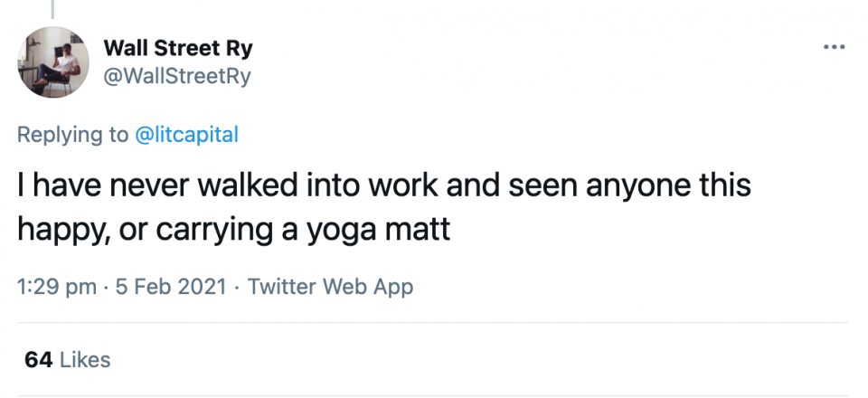
Task: View the 64 Likes list
Action: [67, 359]
